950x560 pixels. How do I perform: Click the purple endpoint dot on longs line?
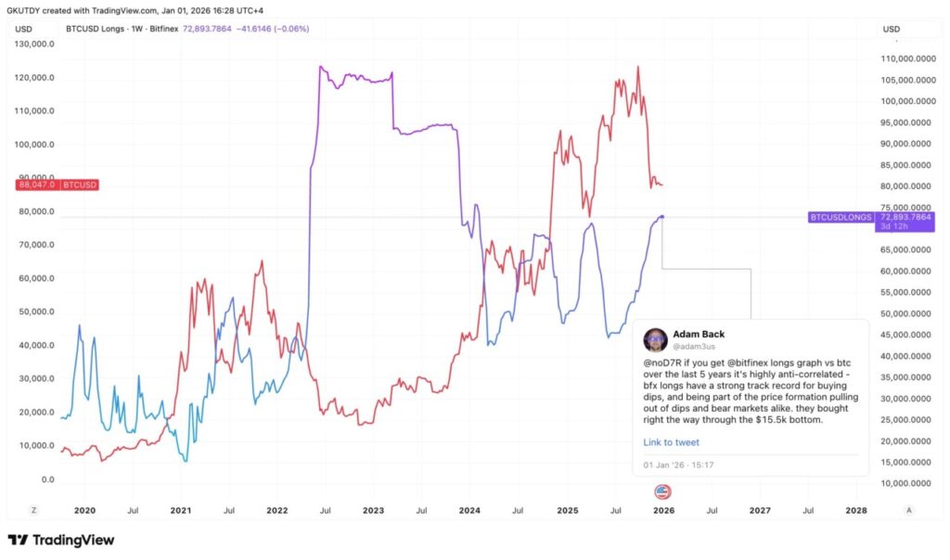[x=662, y=217]
